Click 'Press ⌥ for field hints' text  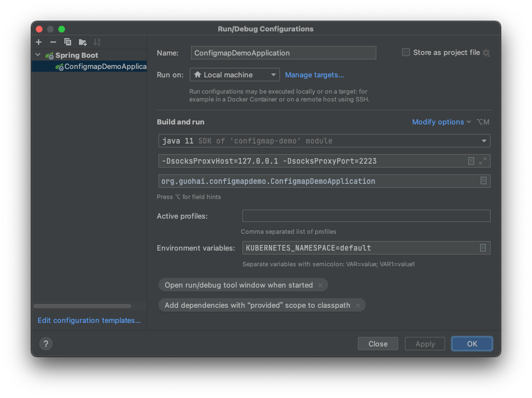coord(189,197)
